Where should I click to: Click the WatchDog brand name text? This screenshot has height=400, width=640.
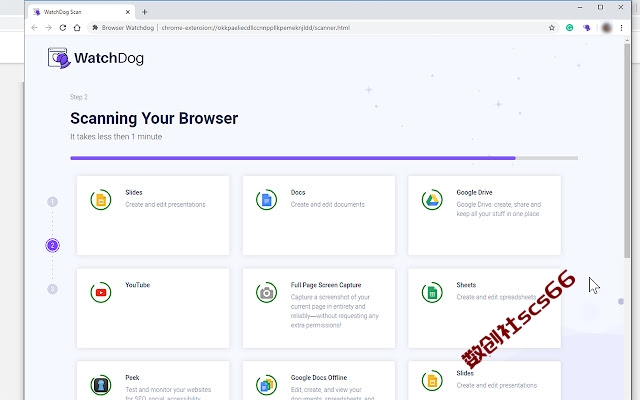pyautogui.click(x=109, y=58)
